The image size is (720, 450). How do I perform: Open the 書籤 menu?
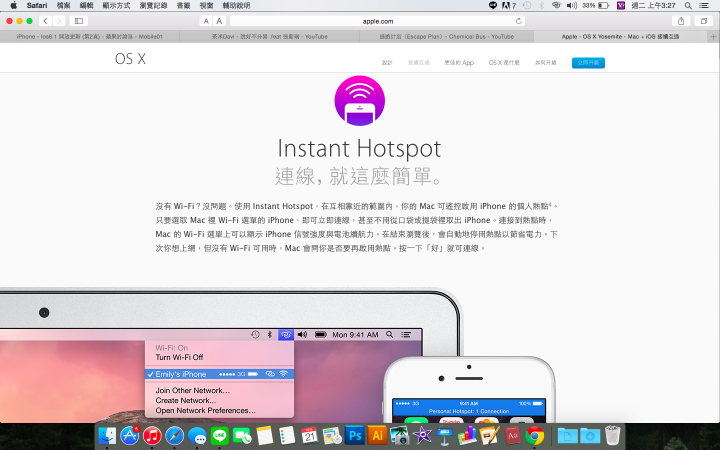[x=184, y=6]
